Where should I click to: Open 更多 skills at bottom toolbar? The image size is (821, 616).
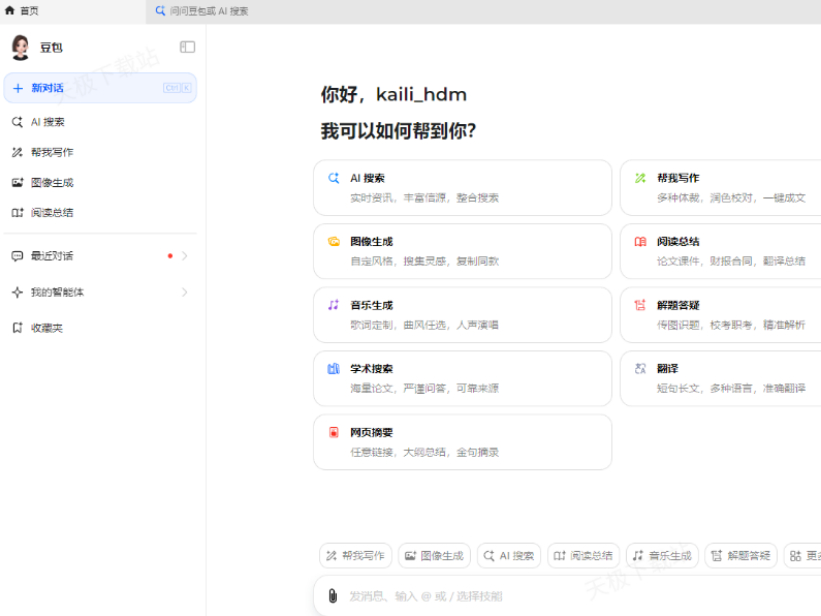[806, 555]
